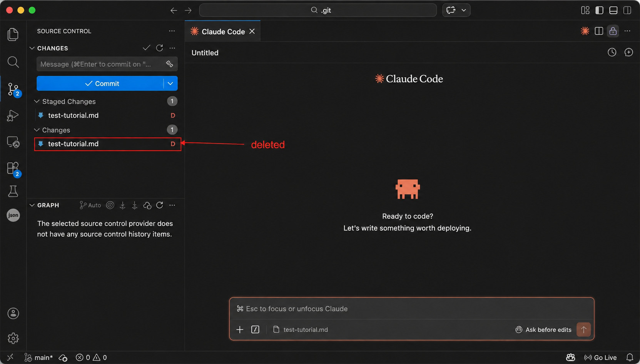
Task: Open the json activity bar item
Action: coord(13,215)
